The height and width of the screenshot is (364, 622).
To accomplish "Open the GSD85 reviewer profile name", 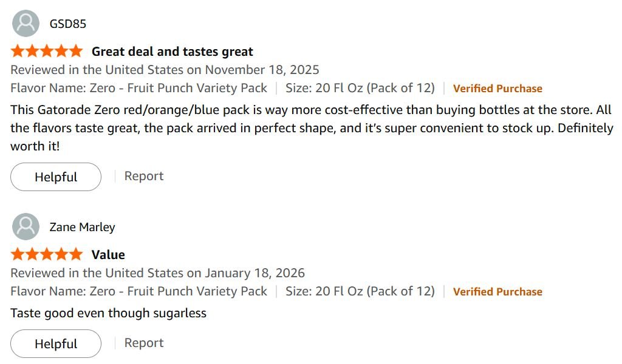I will pos(67,24).
